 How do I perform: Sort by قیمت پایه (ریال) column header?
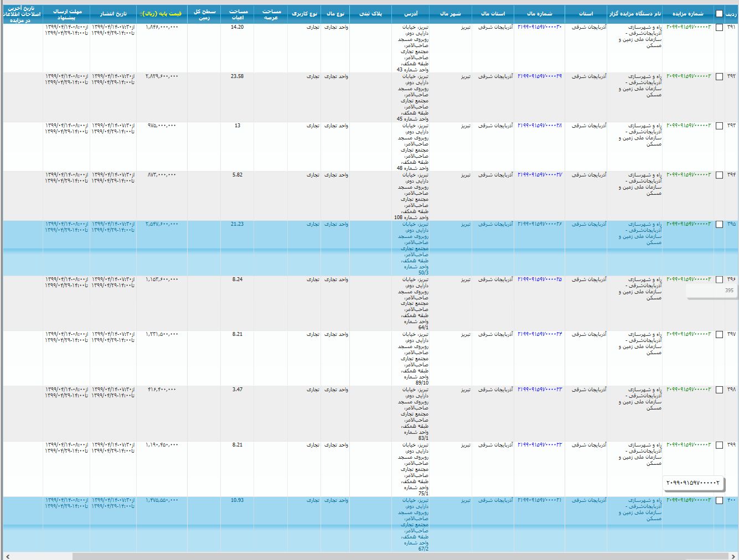tap(162, 14)
